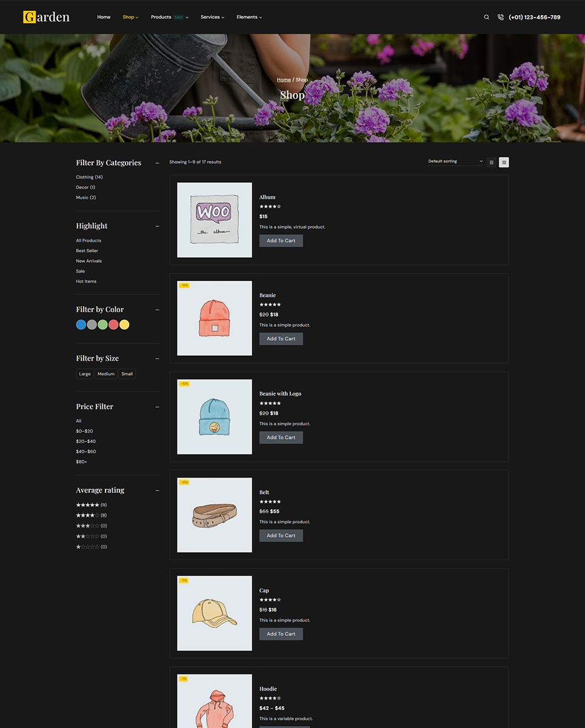Switch to list view layout icon
Image resolution: width=585 pixels, height=728 pixels.
click(504, 162)
